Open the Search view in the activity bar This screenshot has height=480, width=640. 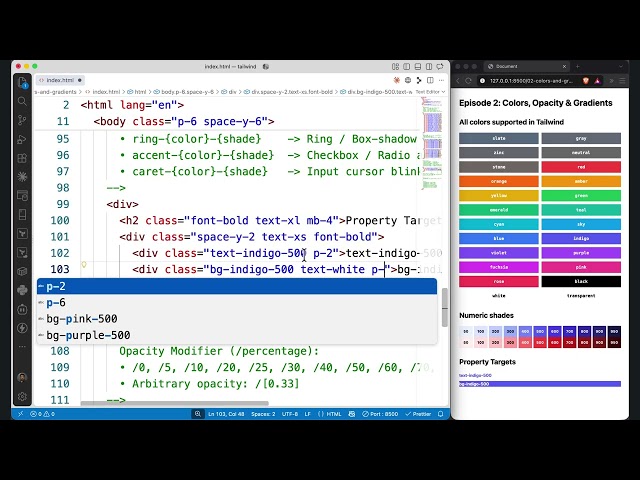pos(22,101)
